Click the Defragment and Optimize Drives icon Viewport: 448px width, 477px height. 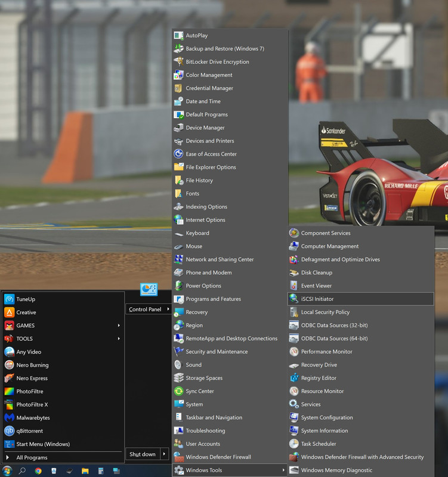(x=294, y=259)
